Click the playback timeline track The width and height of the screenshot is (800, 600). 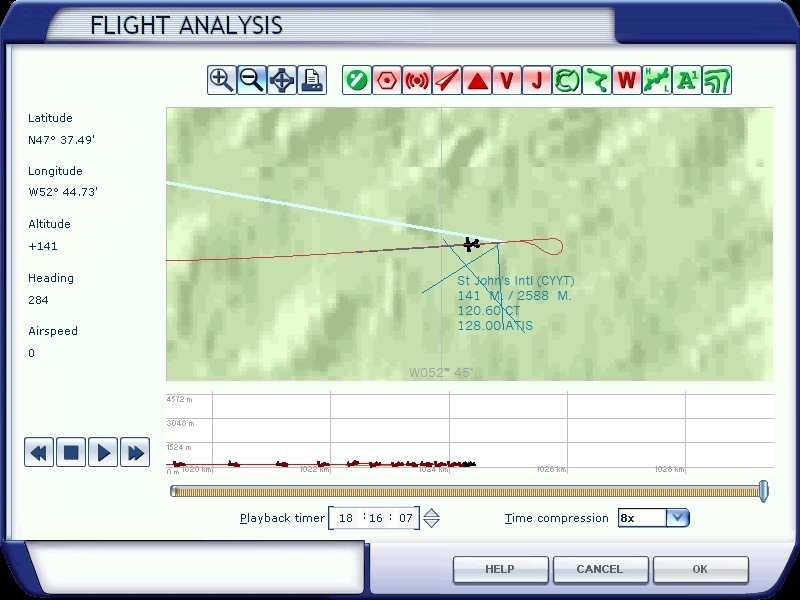[466, 491]
